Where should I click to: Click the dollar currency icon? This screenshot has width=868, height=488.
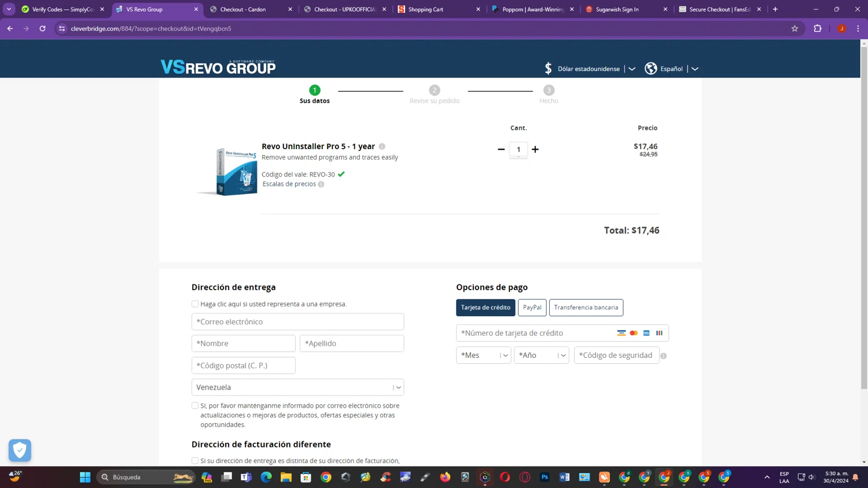pyautogui.click(x=548, y=68)
